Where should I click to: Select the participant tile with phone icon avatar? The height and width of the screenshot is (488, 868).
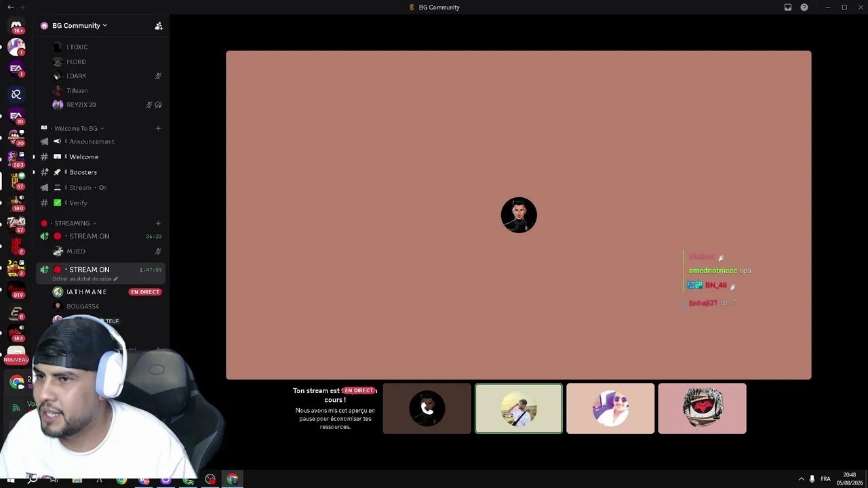click(427, 409)
